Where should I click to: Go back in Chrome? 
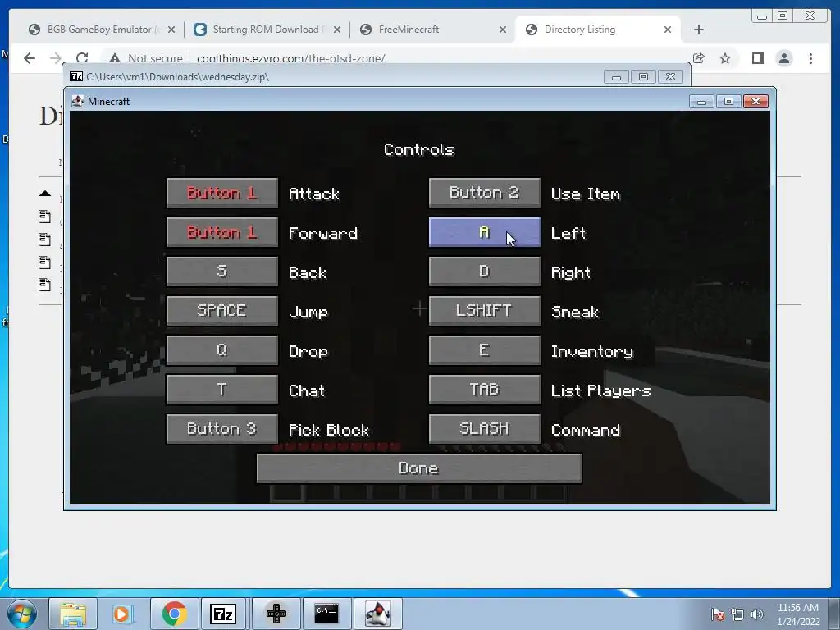coord(30,58)
